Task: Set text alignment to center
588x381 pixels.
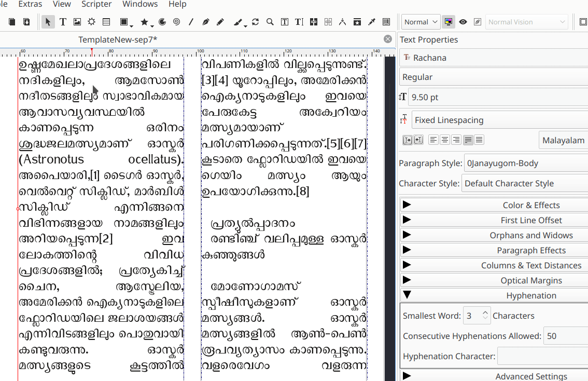Action: (444, 140)
